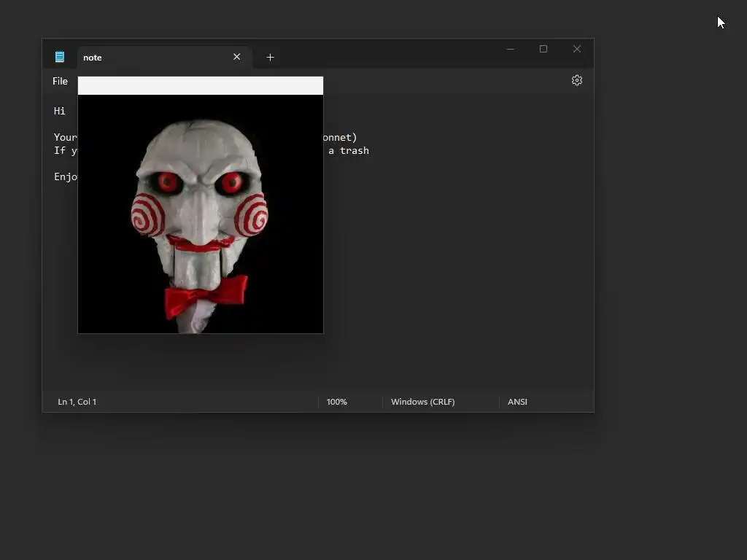Click 'Ln 1, Col 1' in status bar

coord(77,402)
